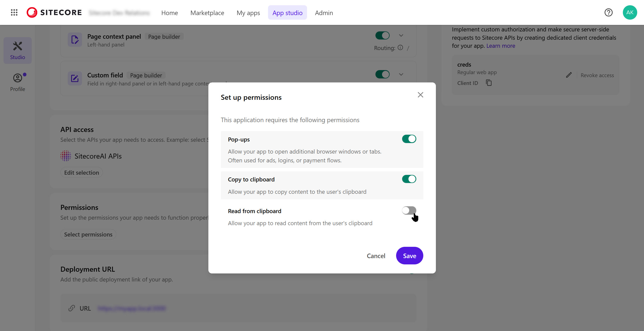This screenshot has width=644, height=331.
Task: Click the Routing info icon
Action: click(400, 47)
